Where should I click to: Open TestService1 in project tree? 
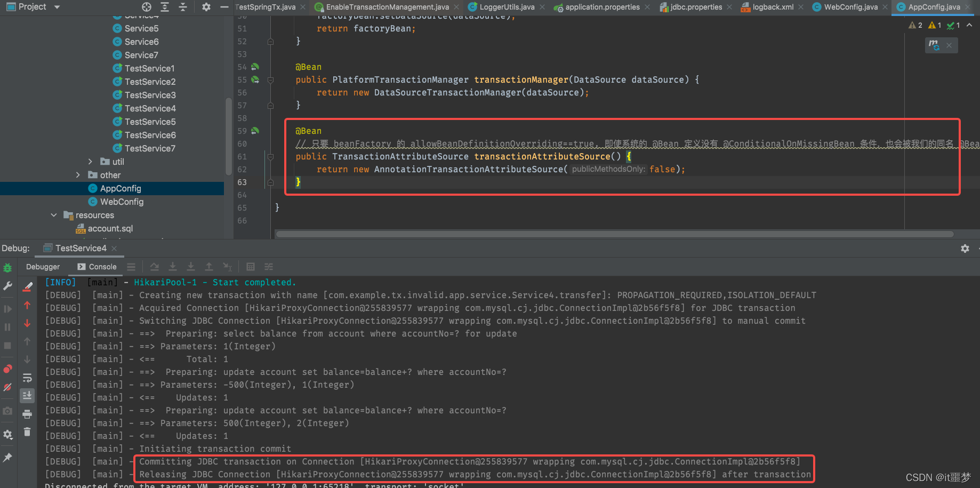pyautogui.click(x=143, y=68)
